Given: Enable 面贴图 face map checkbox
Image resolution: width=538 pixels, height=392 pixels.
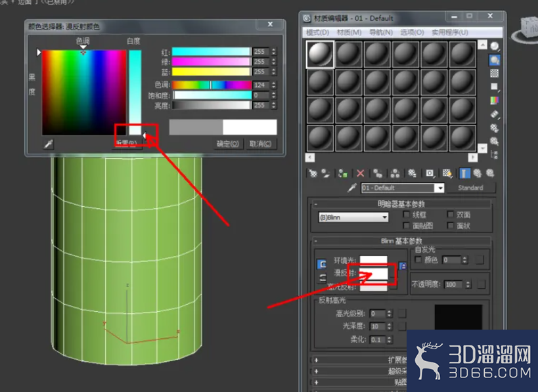Looking at the screenshot, I should coord(406,225).
